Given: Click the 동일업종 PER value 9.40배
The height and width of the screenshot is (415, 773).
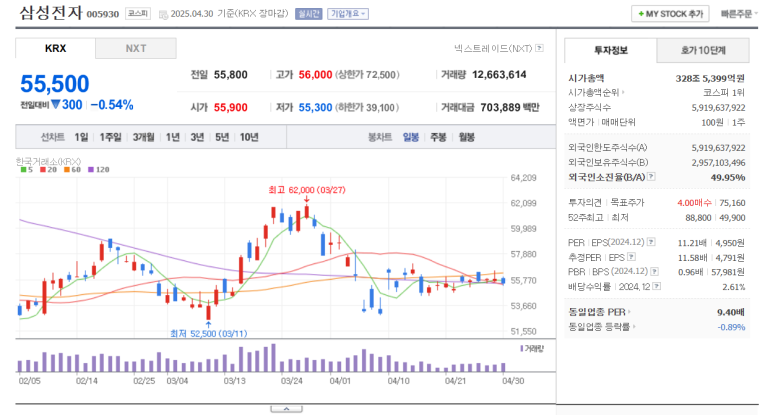Looking at the screenshot, I should click(731, 312).
